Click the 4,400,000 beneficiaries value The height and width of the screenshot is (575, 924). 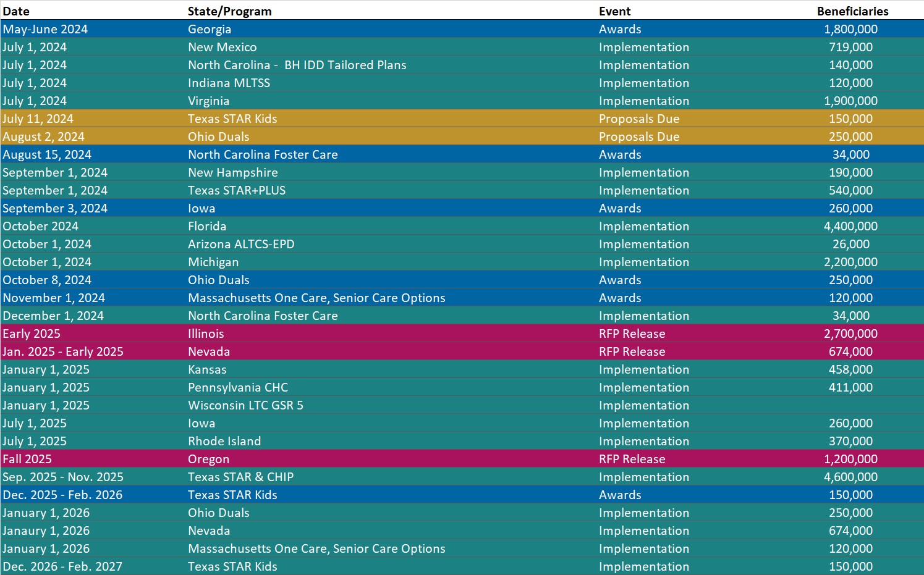(x=850, y=226)
